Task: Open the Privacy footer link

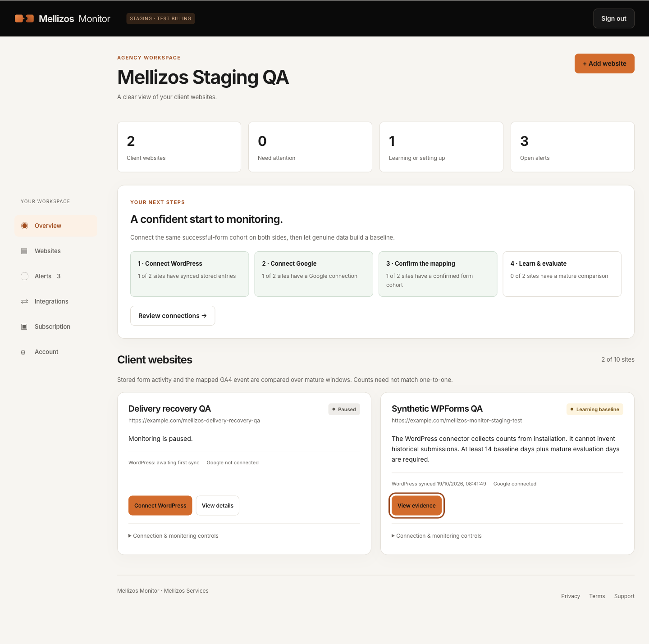Action: coord(571,596)
